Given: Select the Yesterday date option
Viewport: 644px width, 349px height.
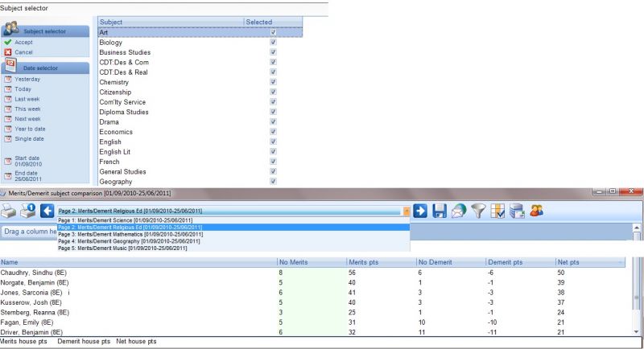Looking at the screenshot, I should [27, 79].
